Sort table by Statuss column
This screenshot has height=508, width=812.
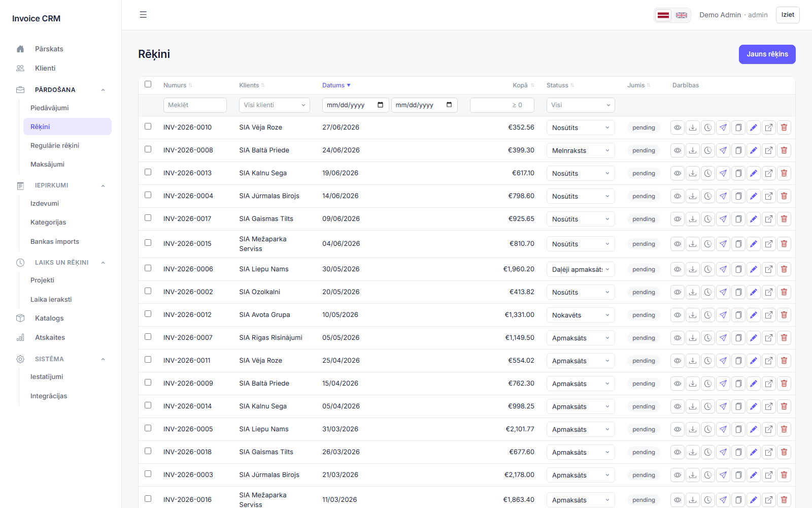560,85
